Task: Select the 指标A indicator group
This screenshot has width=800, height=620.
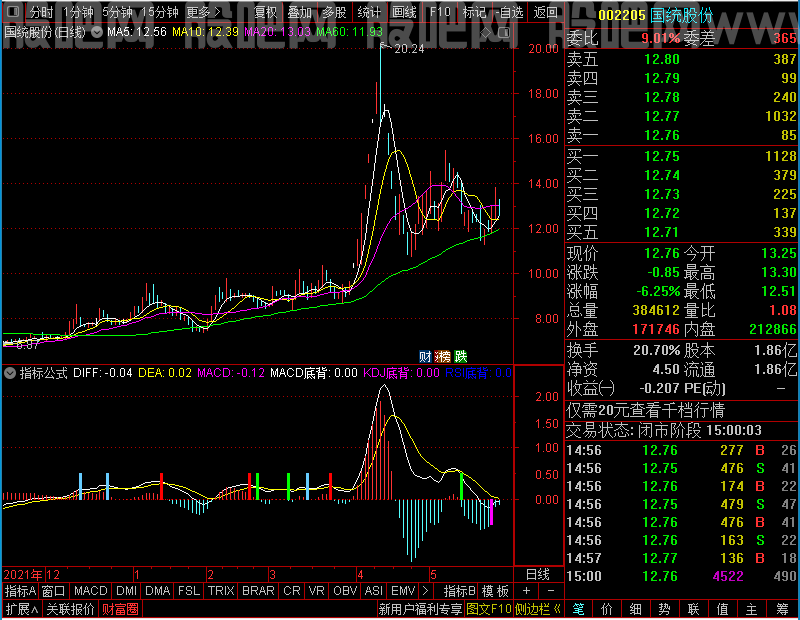Action: 20,591
